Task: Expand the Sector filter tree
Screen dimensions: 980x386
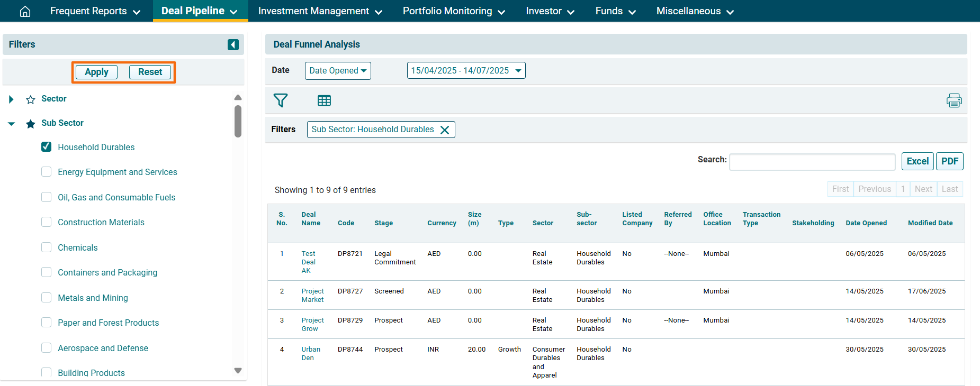Action: (11, 99)
